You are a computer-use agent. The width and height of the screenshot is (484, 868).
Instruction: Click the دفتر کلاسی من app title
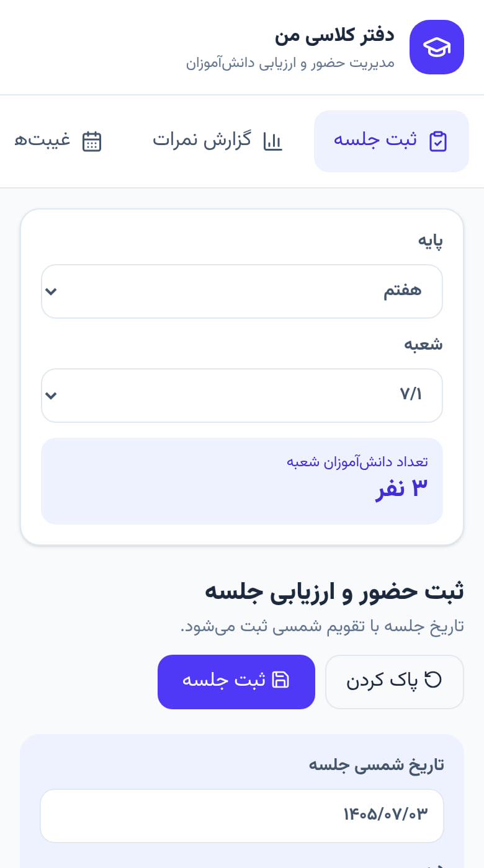point(335,35)
